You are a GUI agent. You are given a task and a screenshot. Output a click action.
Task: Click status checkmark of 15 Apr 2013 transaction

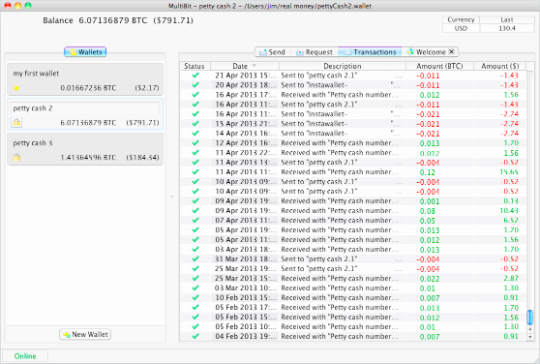195,123
